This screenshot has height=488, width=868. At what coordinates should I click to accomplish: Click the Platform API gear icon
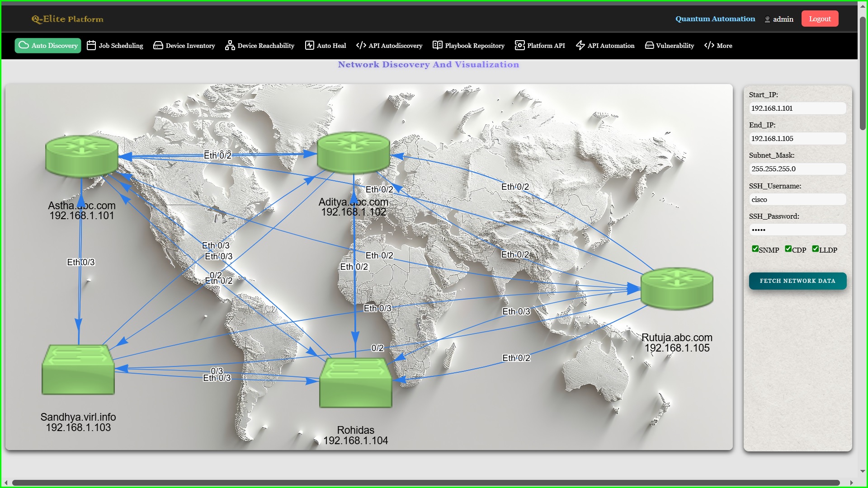[519, 45]
